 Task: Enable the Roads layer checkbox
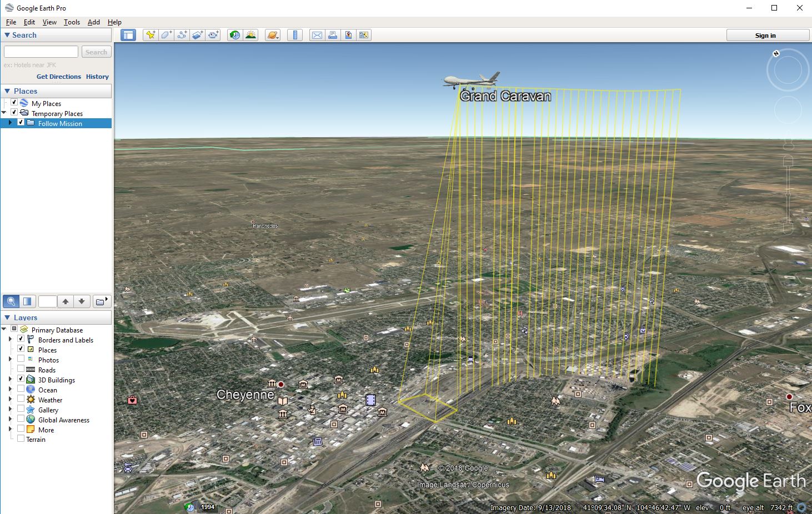(21, 370)
